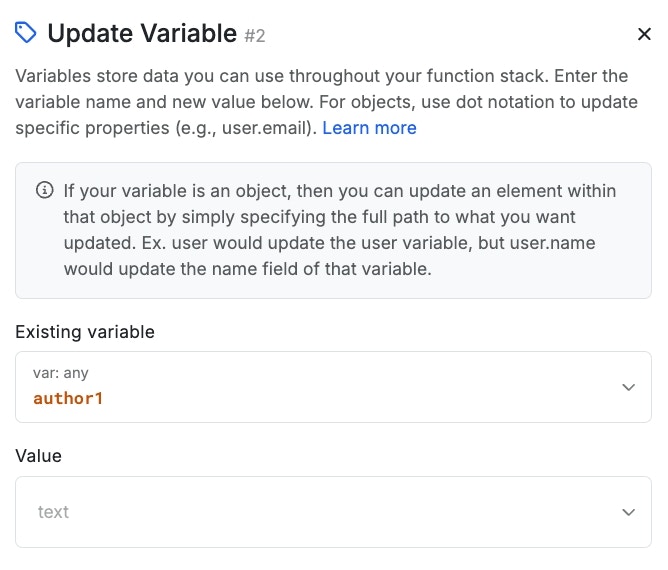The width and height of the screenshot is (668, 570).
Task: Click the 'Value' field label
Action: 38,456
